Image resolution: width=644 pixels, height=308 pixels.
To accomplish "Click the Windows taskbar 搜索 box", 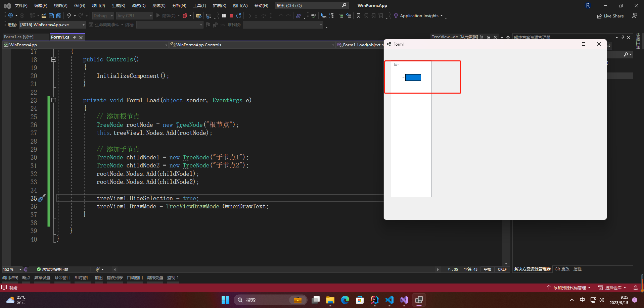I will point(271,300).
